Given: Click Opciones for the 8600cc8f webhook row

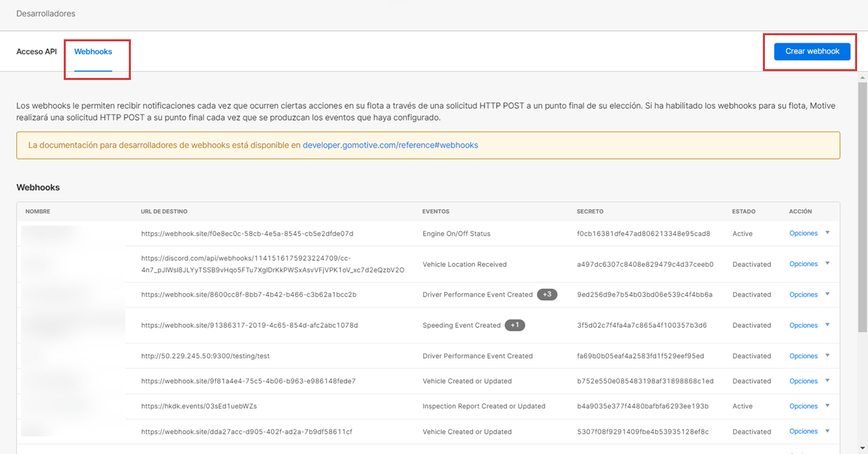Looking at the screenshot, I should pyautogui.click(x=803, y=295).
